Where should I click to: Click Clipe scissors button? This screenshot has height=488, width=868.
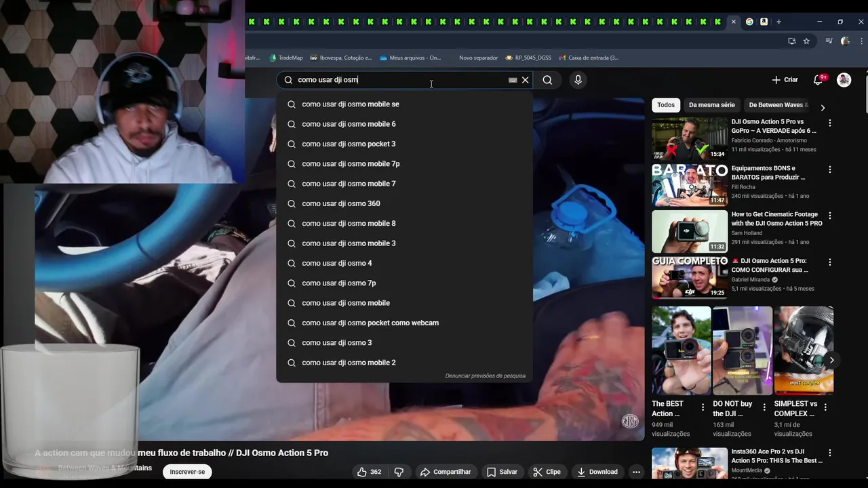(x=547, y=472)
